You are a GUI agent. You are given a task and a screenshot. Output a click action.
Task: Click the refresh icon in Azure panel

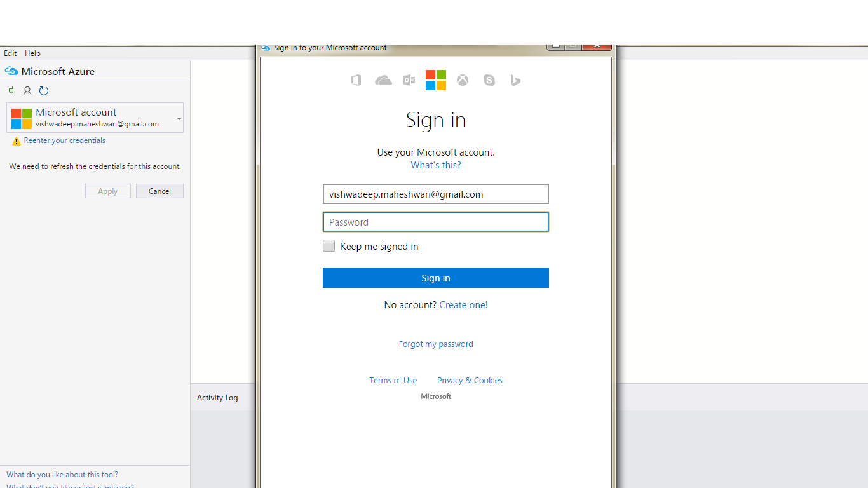(x=44, y=91)
